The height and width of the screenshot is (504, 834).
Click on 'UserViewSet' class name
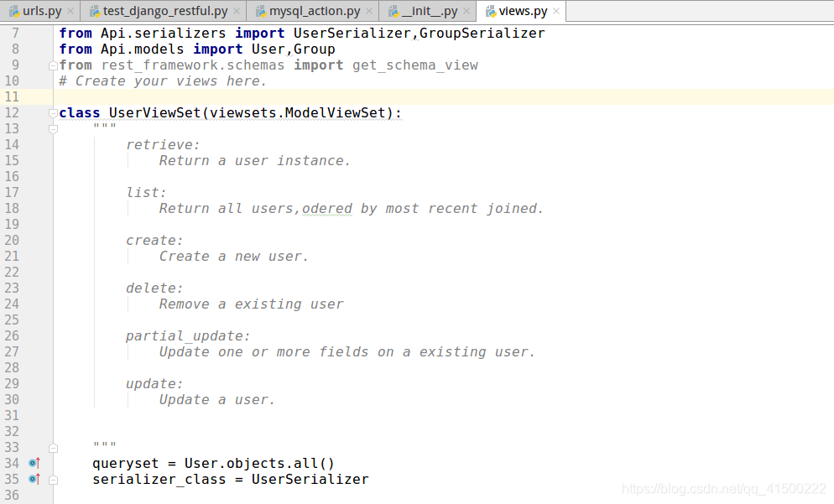point(154,112)
